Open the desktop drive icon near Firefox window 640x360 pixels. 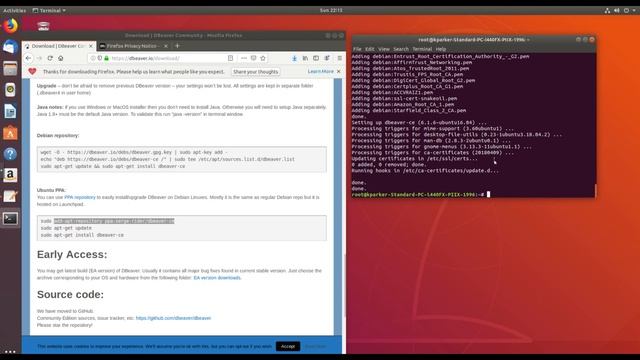[43, 27]
